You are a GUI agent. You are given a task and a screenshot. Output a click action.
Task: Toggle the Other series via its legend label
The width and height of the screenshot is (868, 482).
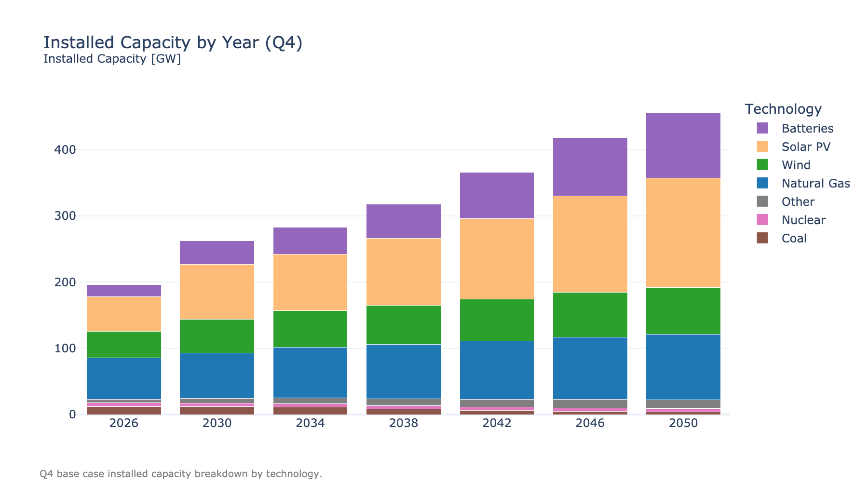pyautogui.click(x=798, y=202)
